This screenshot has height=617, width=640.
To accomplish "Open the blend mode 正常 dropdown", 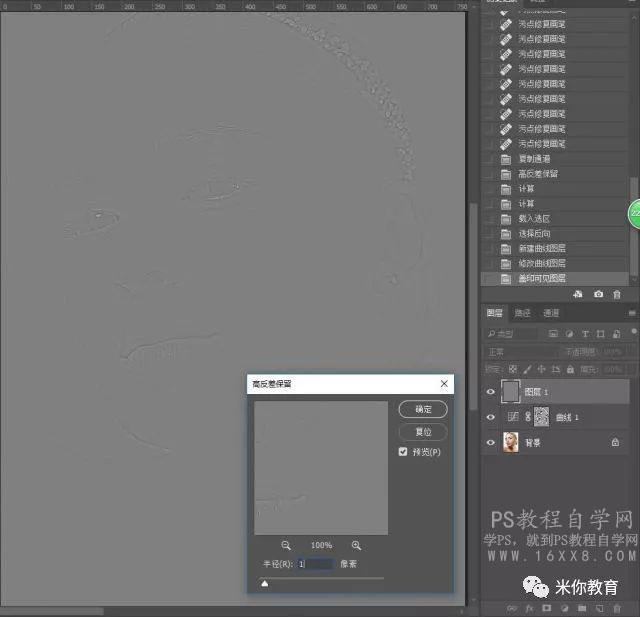I will point(520,352).
